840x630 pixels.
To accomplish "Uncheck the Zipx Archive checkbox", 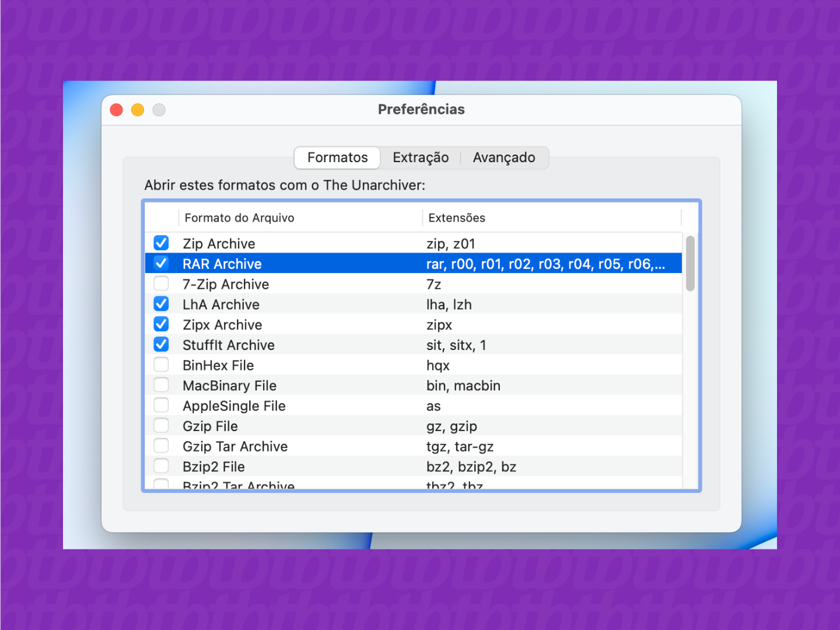I will click(x=161, y=324).
